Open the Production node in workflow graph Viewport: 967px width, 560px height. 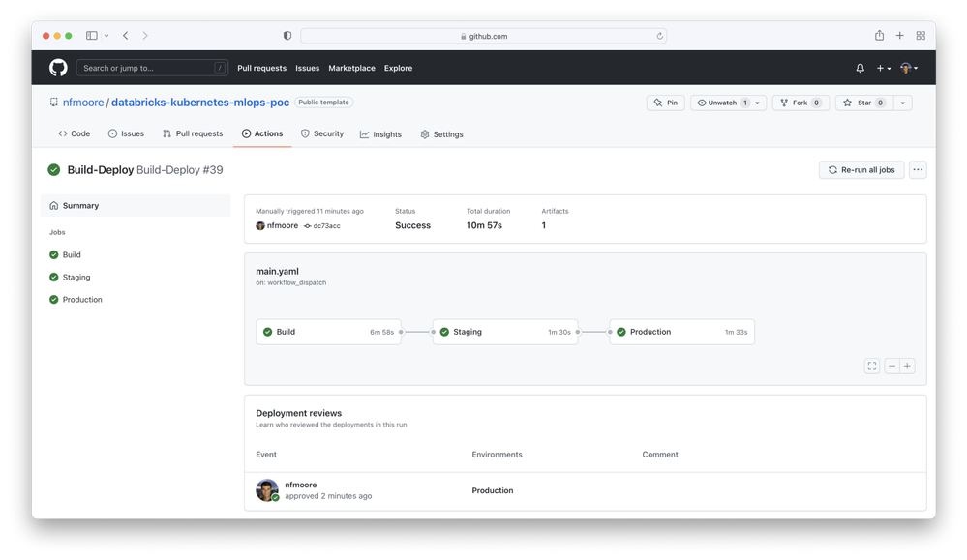click(682, 332)
